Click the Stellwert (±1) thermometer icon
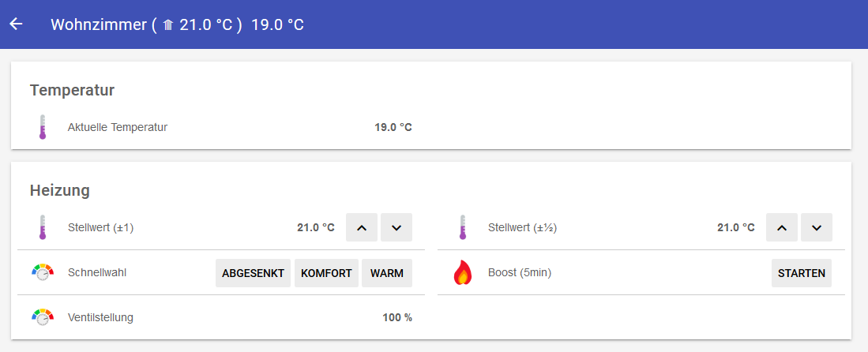868x352 pixels. click(43, 227)
